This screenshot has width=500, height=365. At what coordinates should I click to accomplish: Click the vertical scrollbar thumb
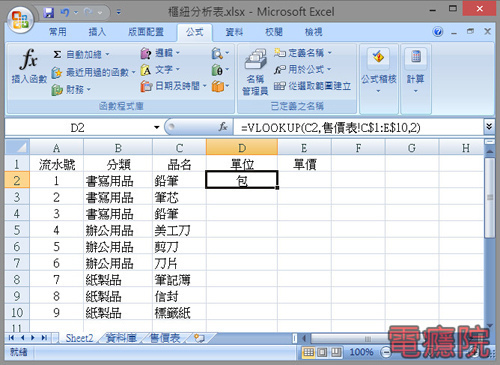(490, 197)
